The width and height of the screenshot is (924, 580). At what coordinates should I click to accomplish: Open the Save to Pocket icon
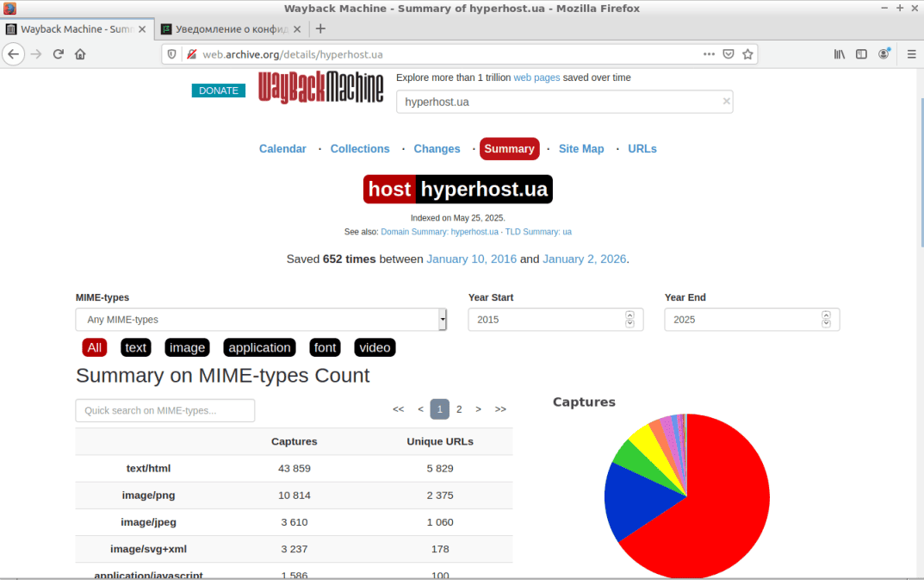click(729, 53)
